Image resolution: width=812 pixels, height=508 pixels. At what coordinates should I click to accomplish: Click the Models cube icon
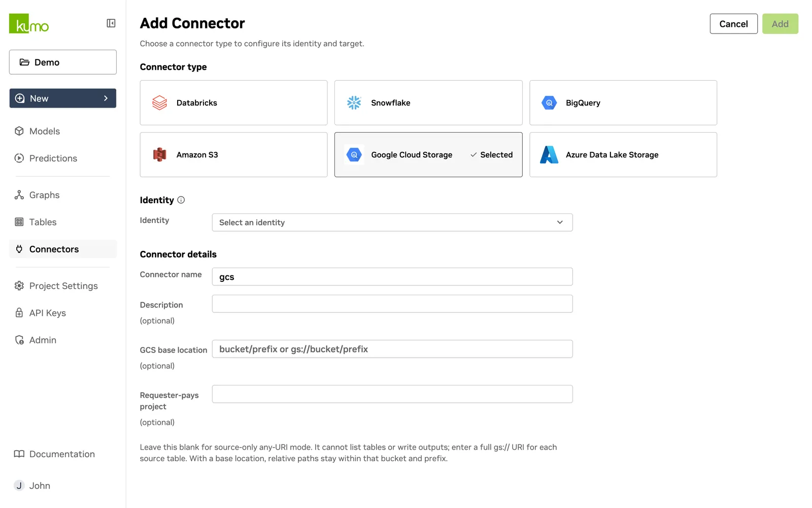(19, 131)
